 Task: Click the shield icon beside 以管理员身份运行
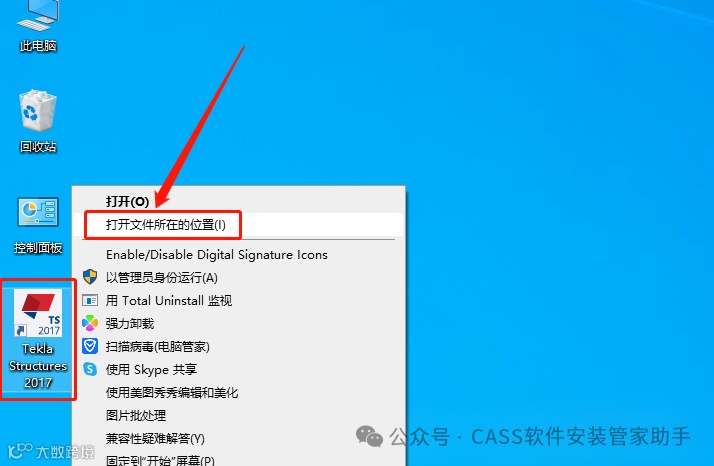point(90,277)
